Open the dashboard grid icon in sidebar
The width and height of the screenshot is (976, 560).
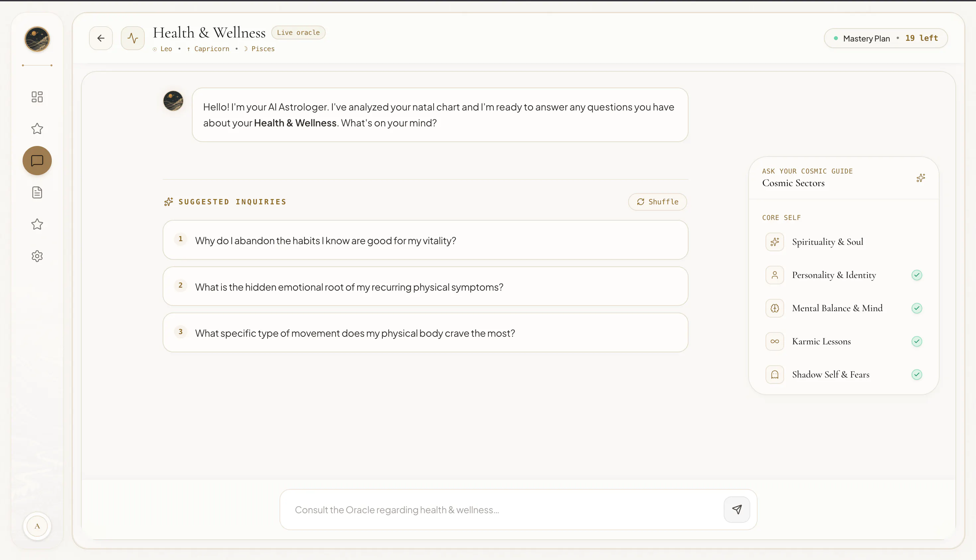37,97
